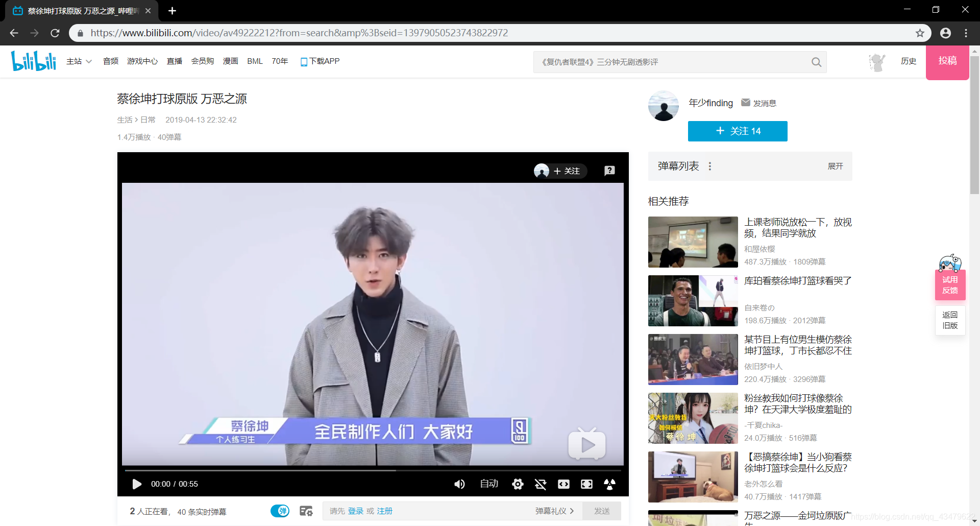Click the site lock security icon
Image resolution: width=980 pixels, height=526 pixels.
[80, 33]
